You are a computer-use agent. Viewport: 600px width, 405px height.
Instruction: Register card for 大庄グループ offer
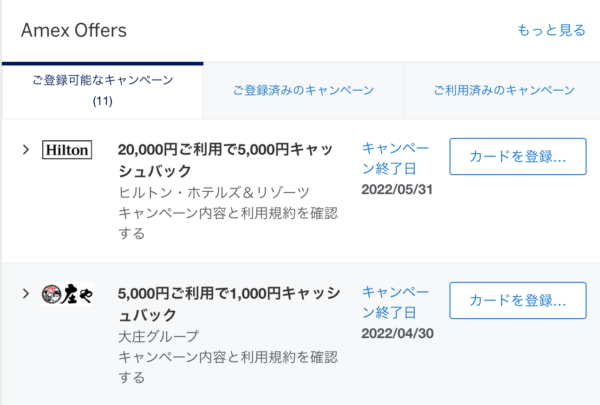(518, 300)
